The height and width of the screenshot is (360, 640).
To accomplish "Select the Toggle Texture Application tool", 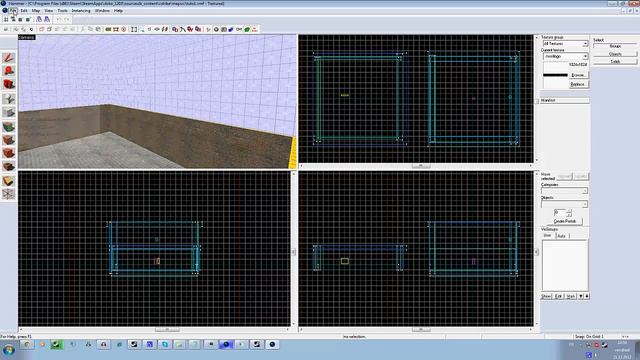I will tap(9, 127).
